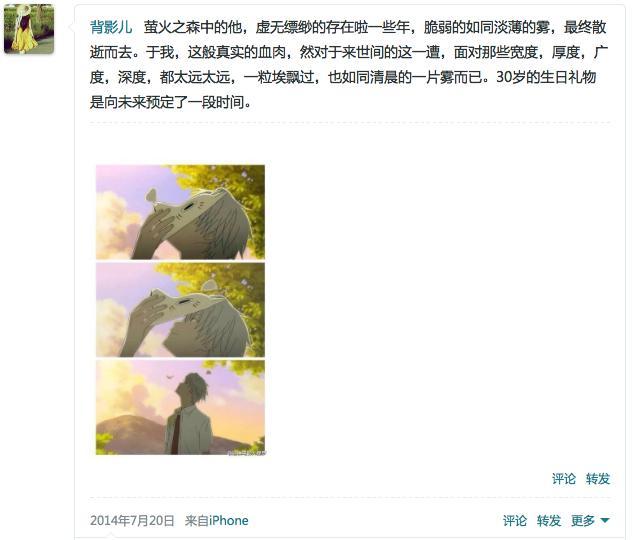Click 评论 directly beneath the picture
The image size is (633, 540).
point(564,479)
